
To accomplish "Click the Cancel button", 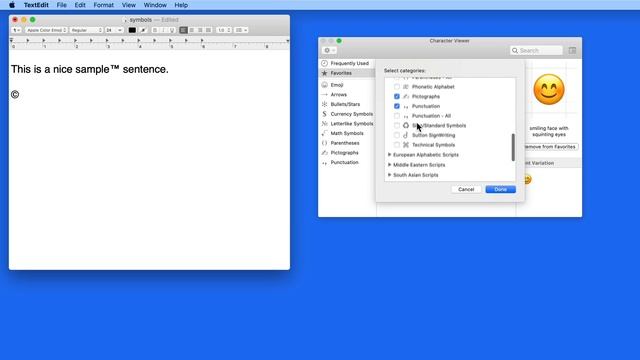I will pyautogui.click(x=466, y=189).
